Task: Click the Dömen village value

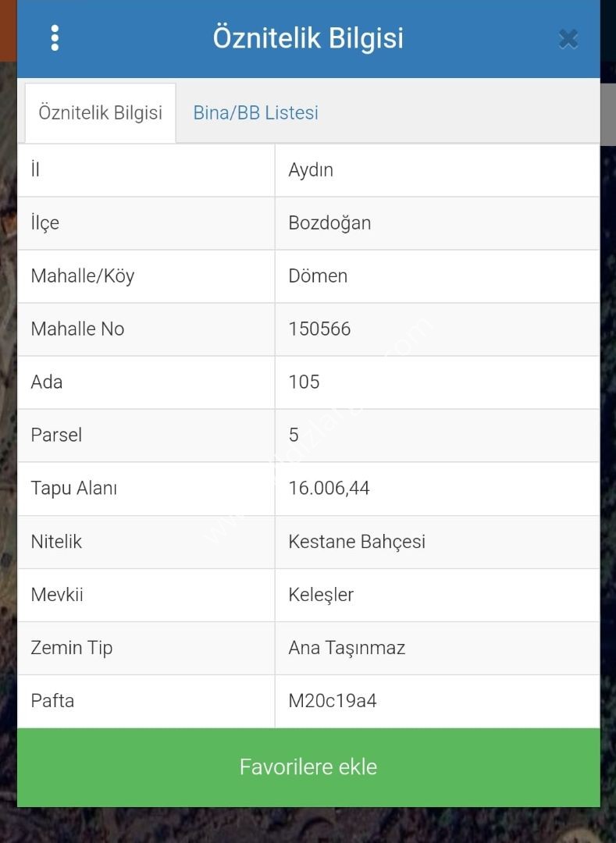Action: tap(318, 276)
